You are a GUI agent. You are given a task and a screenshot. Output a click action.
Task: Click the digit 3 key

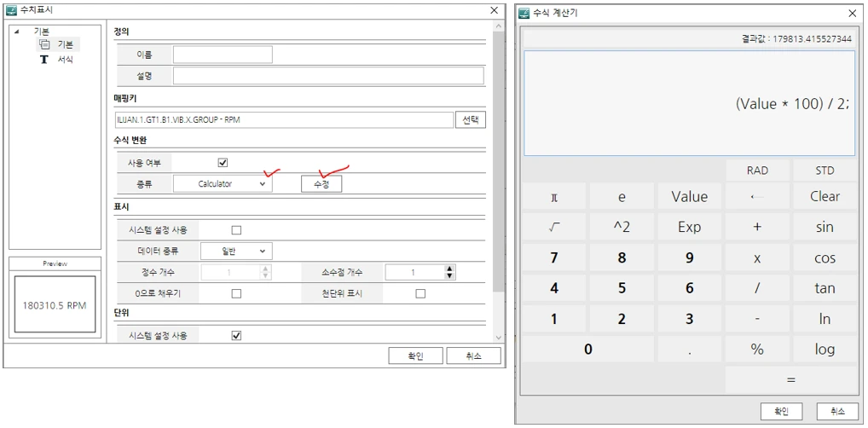click(689, 319)
